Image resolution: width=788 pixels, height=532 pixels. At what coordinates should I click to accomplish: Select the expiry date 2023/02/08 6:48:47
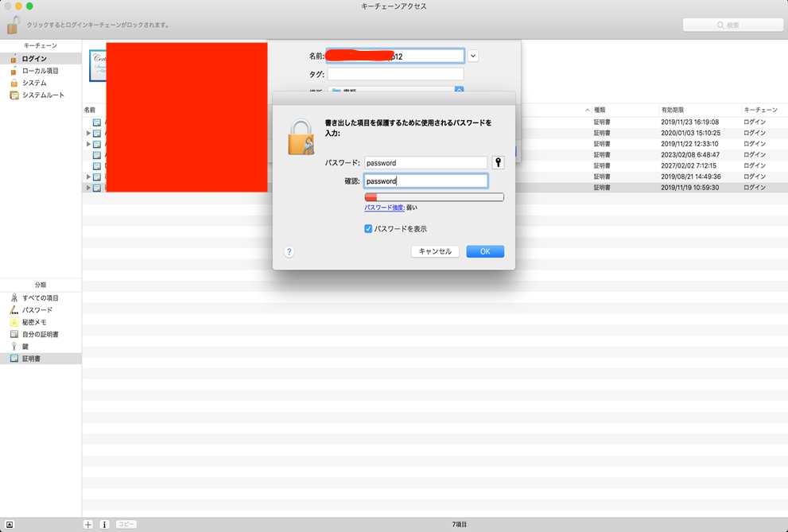click(x=689, y=155)
